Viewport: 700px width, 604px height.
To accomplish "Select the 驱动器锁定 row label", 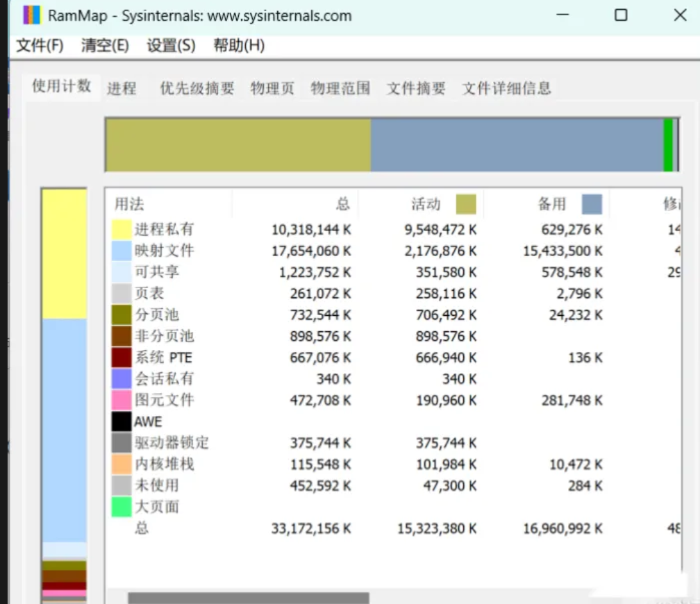I will [172, 443].
